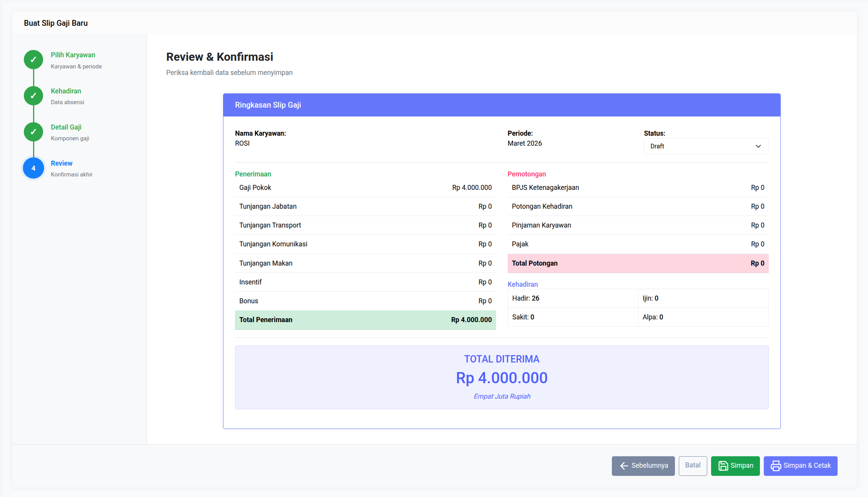Click the left arrow icon on Sebelumnya
868x497 pixels.
pos(624,466)
